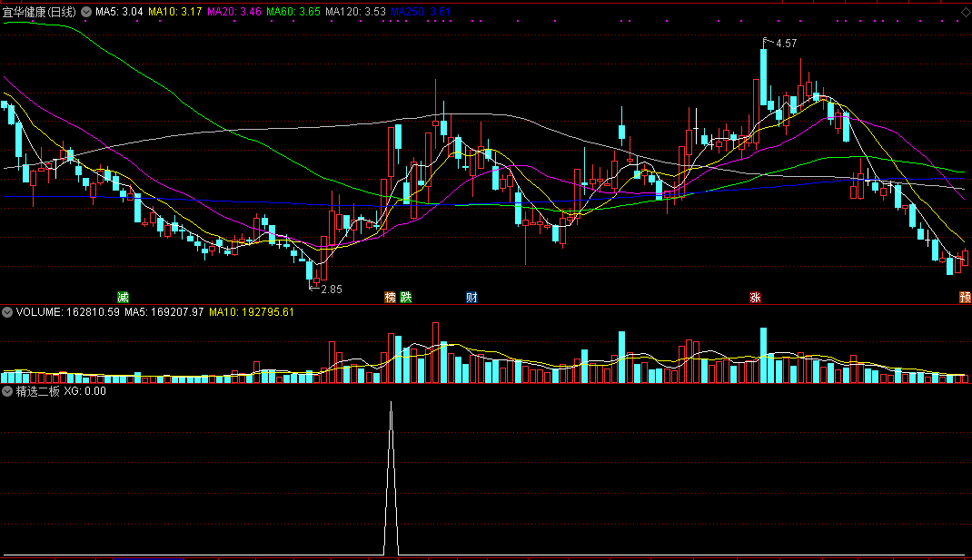Viewport: 972px width, 560px height.
Task: Click the VOLUME: 162810.59 label
Action: coord(67,312)
